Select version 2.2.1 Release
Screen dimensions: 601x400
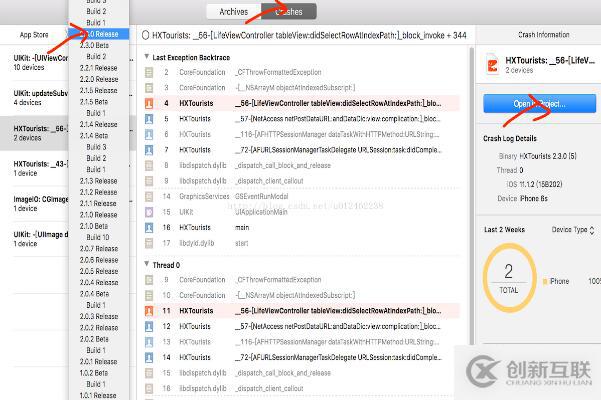point(99,68)
